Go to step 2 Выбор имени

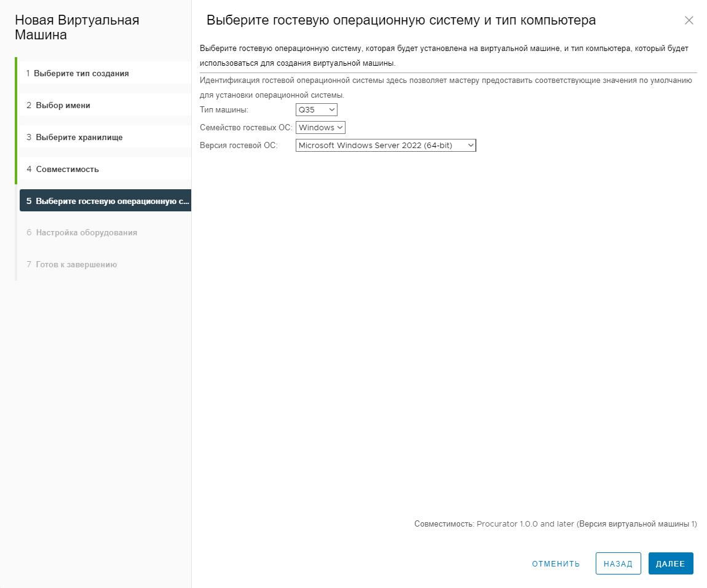pyautogui.click(x=105, y=105)
